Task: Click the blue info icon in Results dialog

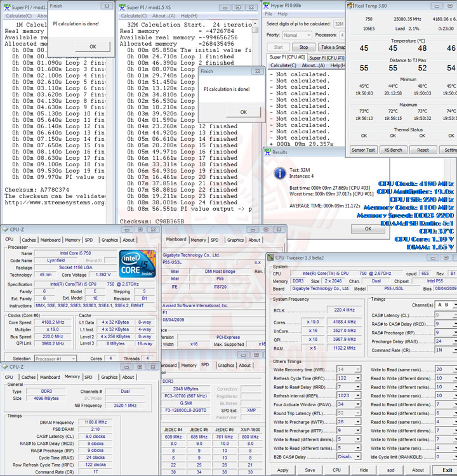Action: tap(280, 173)
